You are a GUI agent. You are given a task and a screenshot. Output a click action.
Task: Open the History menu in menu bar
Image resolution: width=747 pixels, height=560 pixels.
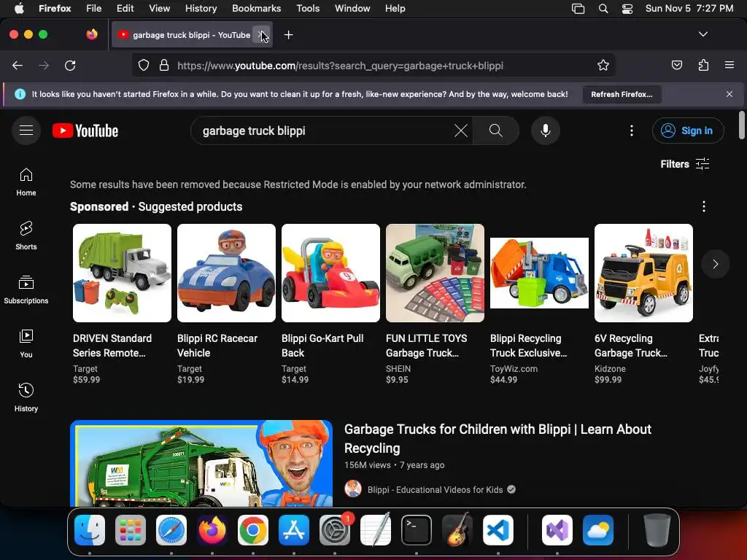(x=201, y=8)
